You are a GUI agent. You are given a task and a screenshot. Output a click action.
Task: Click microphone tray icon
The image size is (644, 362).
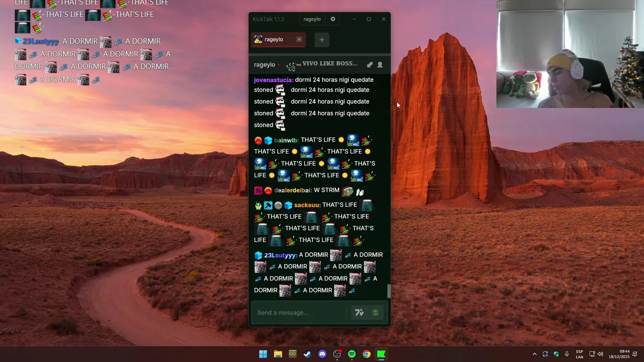(567, 354)
